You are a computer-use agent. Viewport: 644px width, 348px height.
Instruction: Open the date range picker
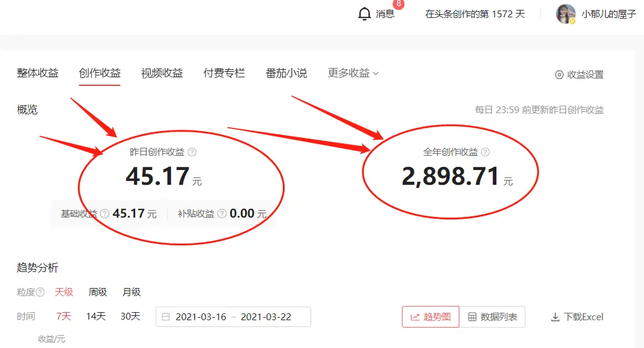(x=233, y=317)
